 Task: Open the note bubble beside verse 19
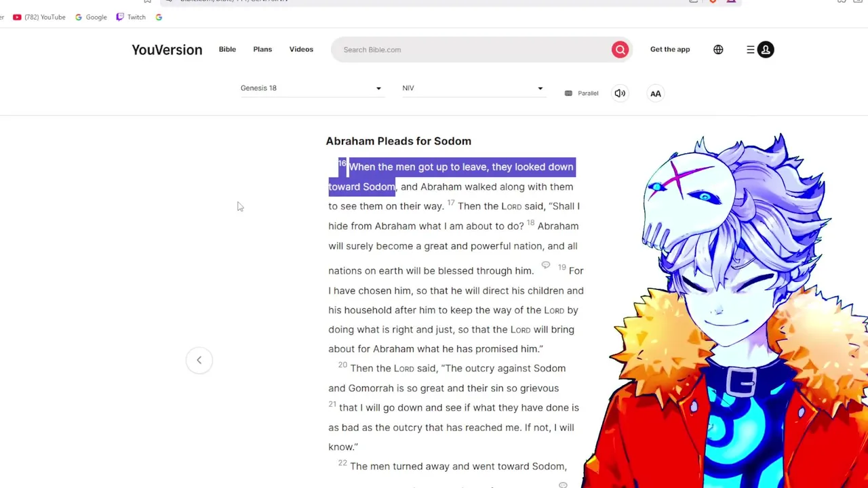coord(546,265)
